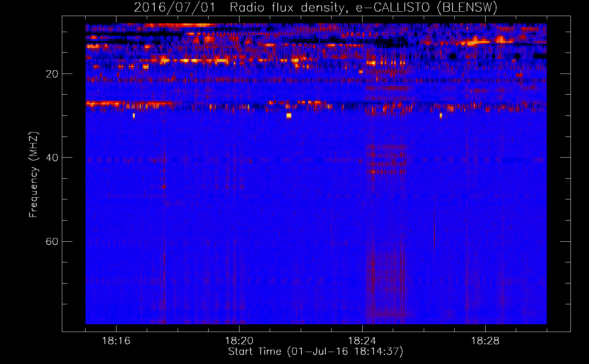Click the 18:16 time tick label
This screenshot has width=589, height=364.
coord(116,341)
